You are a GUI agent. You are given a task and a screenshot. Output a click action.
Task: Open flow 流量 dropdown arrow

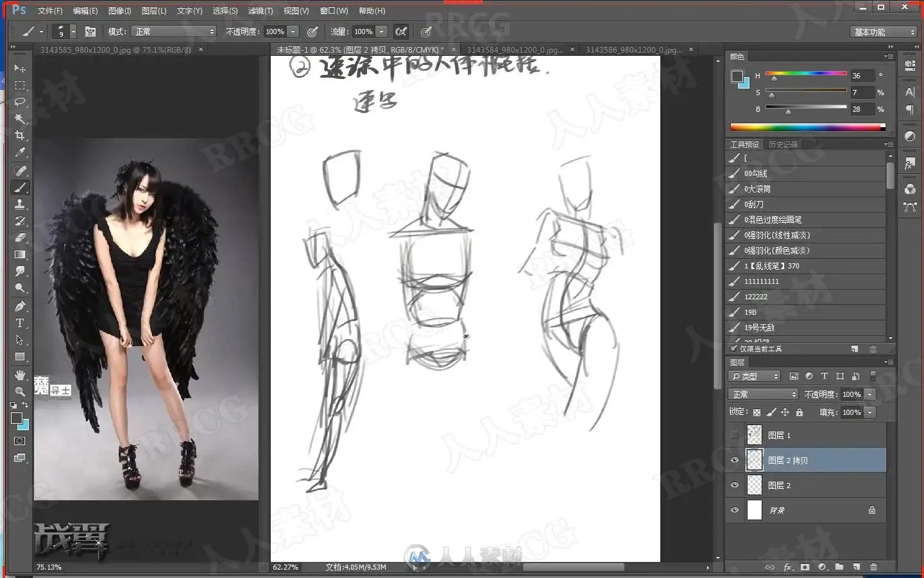pos(382,31)
